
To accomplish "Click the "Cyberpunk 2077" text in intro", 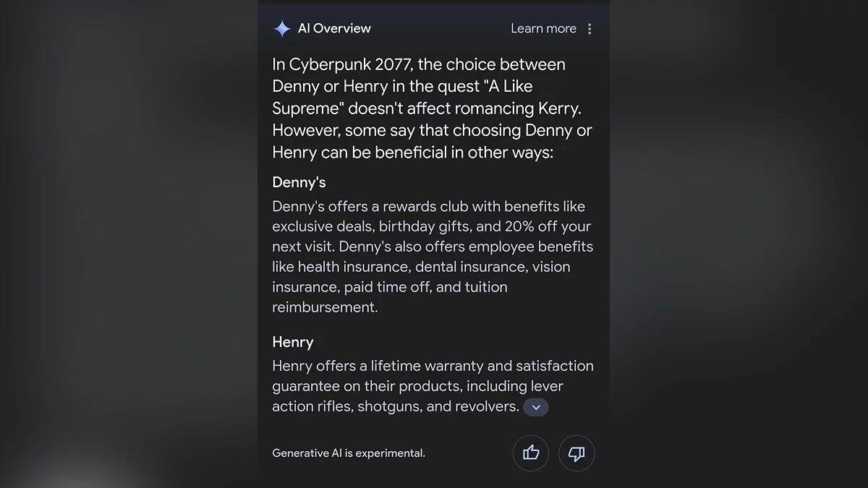I will pyautogui.click(x=351, y=64).
